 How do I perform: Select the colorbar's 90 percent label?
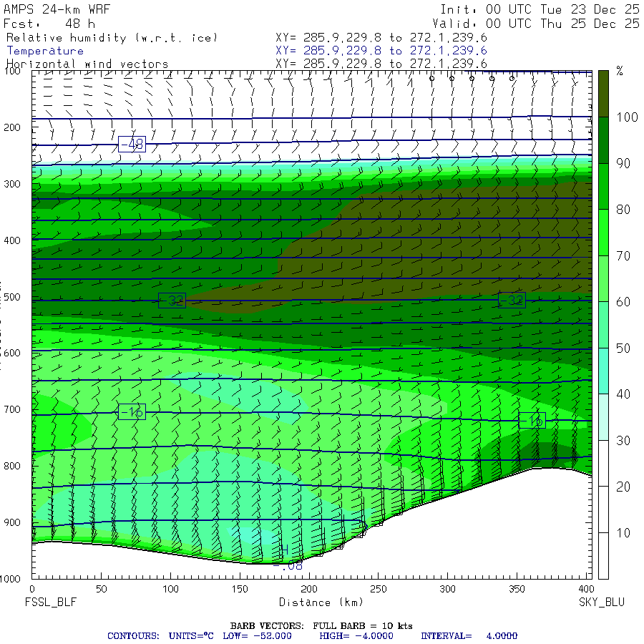point(623,163)
